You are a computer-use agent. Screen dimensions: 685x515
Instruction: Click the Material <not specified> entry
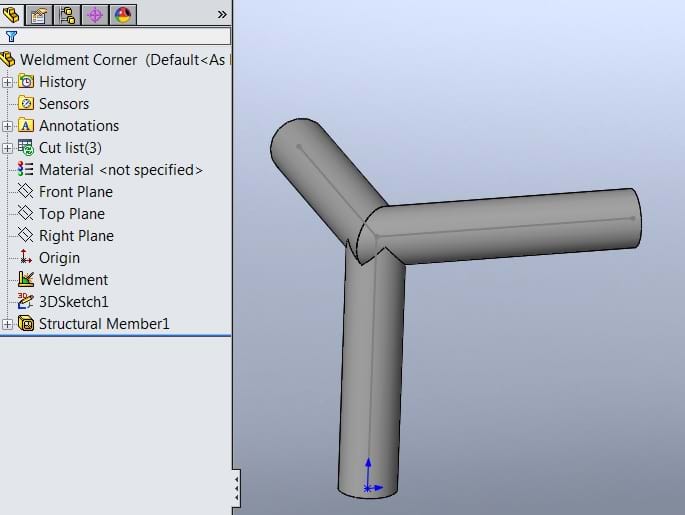point(120,170)
